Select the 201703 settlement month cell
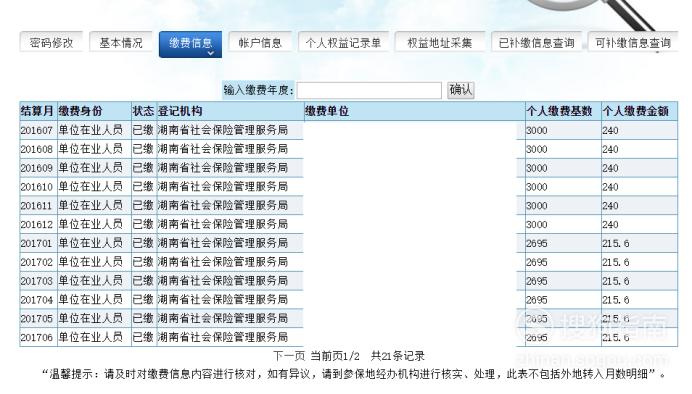 pyautogui.click(x=37, y=281)
